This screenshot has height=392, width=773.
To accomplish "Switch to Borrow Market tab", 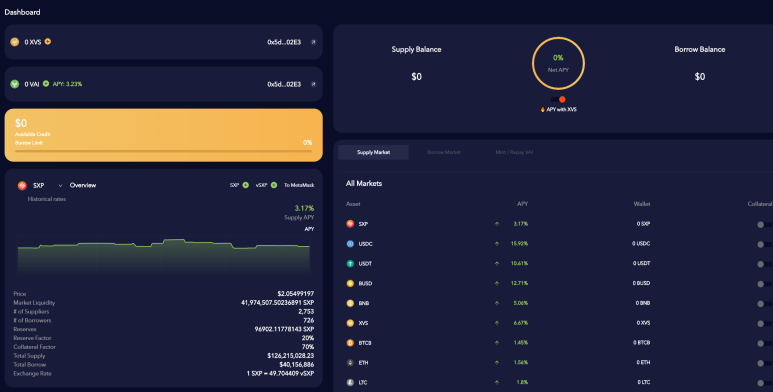I will point(444,152).
